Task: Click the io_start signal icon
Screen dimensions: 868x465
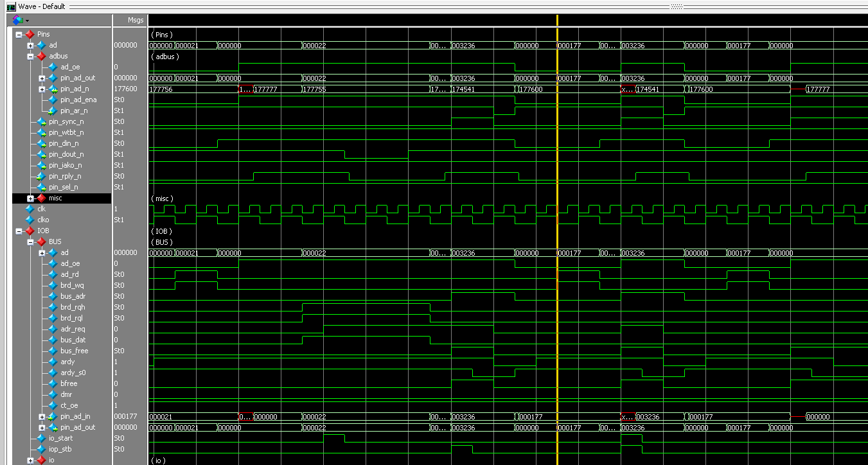Action: pyautogui.click(x=41, y=438)
